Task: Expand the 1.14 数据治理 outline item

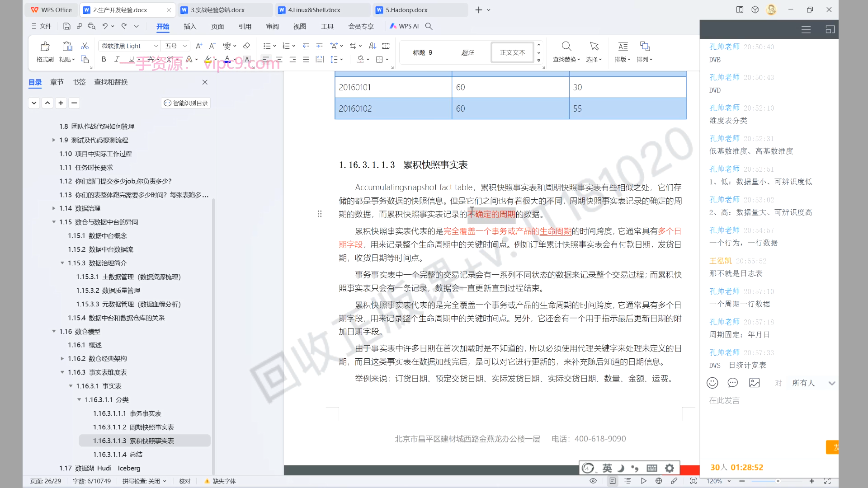Action: 54,208
